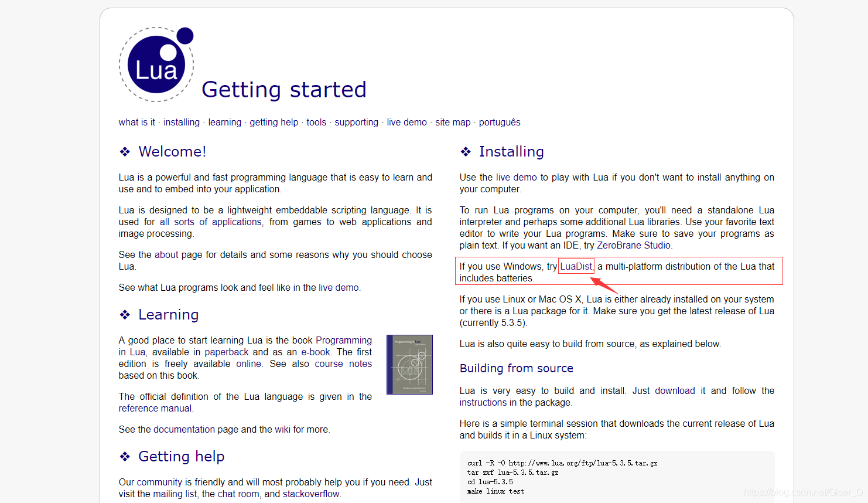Click the 'Getting started' page heading
868x503 pixels.
(x=284, y=90)
